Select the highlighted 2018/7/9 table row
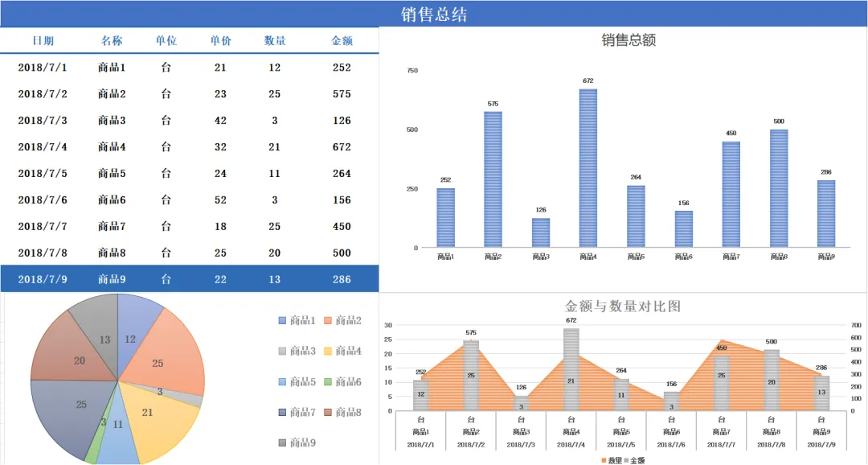The image size is (868, 465). pyautogui.click(x=189, y=278)
